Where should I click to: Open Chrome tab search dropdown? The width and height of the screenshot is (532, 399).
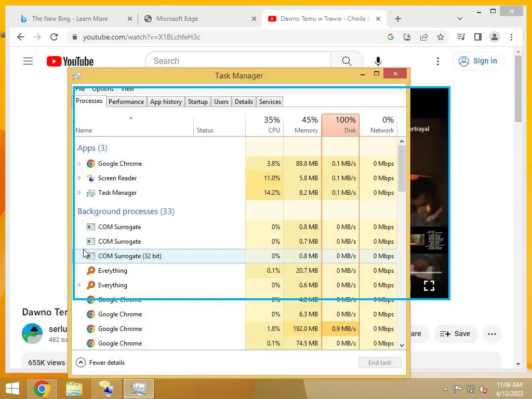(460, 19)
